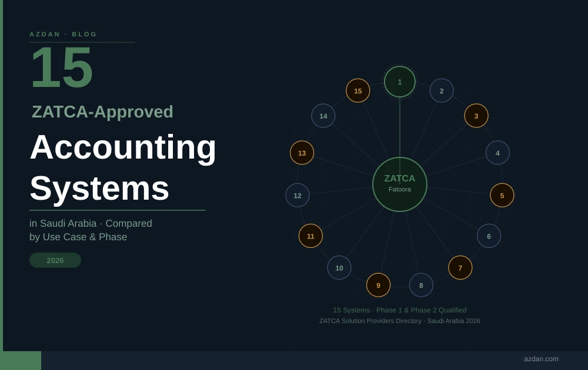
Task: Click the orange circle node 9
Action: [x=378, y=285]
